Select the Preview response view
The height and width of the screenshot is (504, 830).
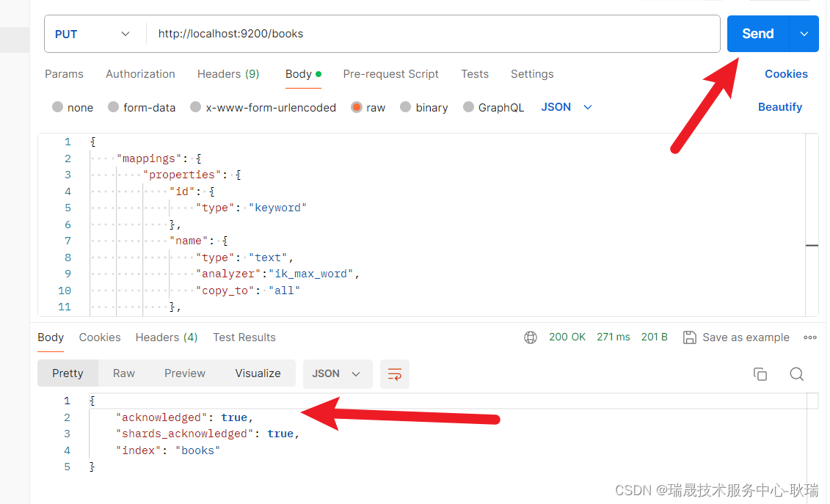[x=185, y=373]
